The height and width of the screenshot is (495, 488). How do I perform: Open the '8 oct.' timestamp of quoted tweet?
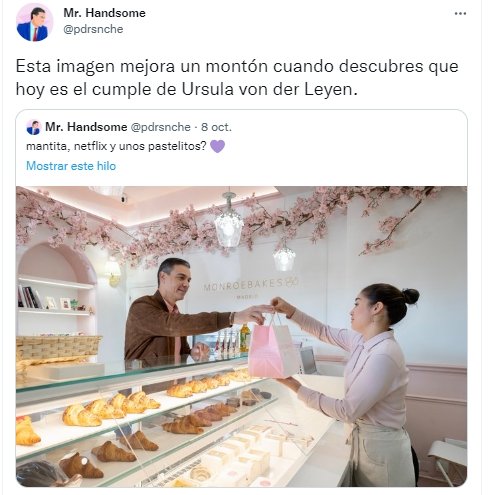click(216, 127)
